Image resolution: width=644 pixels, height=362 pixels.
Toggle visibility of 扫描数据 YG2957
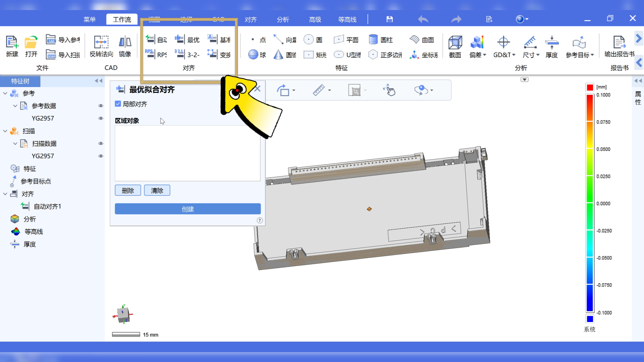[100, 156]
